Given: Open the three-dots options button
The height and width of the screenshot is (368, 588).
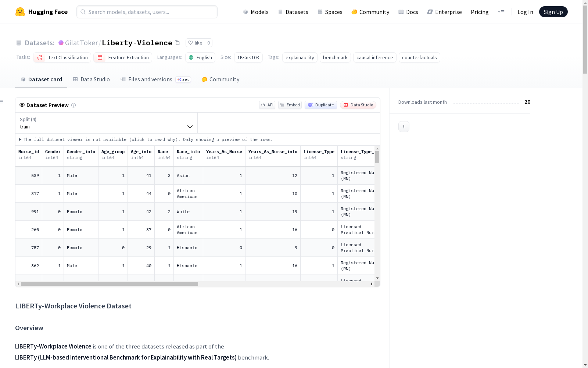Looking at the screenshot, I should pos(404,127).
